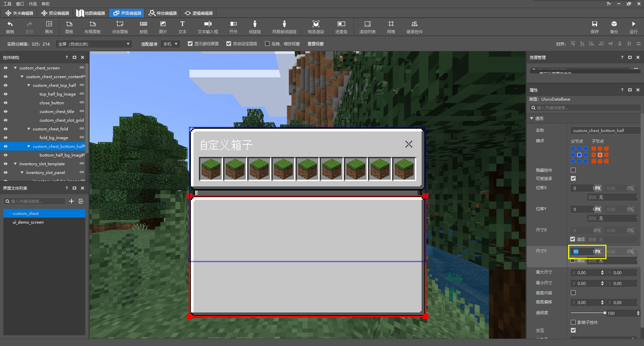Switch to the 预设编辑器 tab
Image resolution: width=644 pixels, height=346 pixels.
55,13
